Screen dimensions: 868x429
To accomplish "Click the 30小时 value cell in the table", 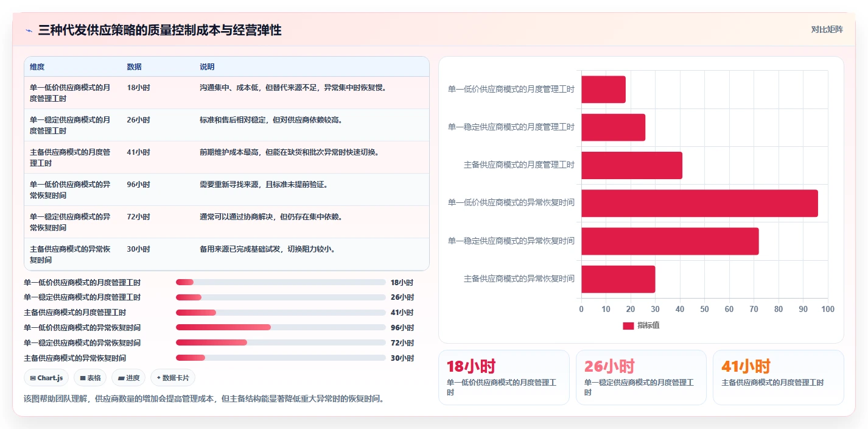I will pos(138,249).
